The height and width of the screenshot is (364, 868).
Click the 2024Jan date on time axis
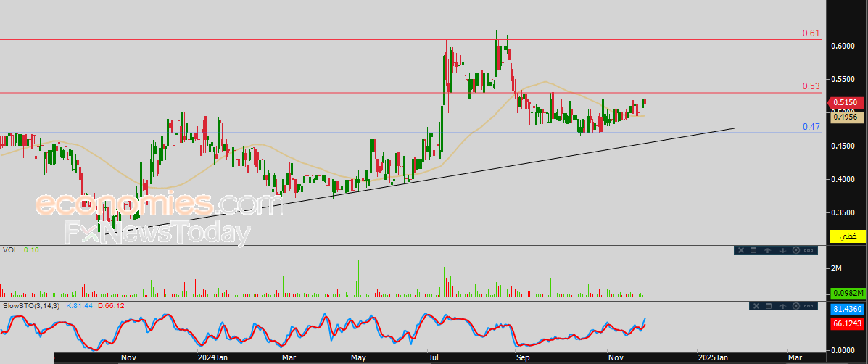click(x=212, y=358)
